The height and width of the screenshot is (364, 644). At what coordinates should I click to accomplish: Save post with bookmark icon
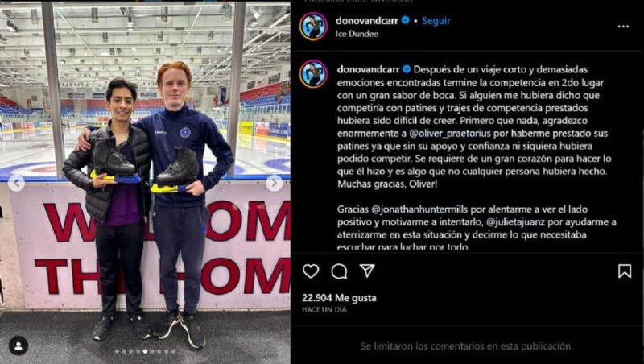click(625, 271)
